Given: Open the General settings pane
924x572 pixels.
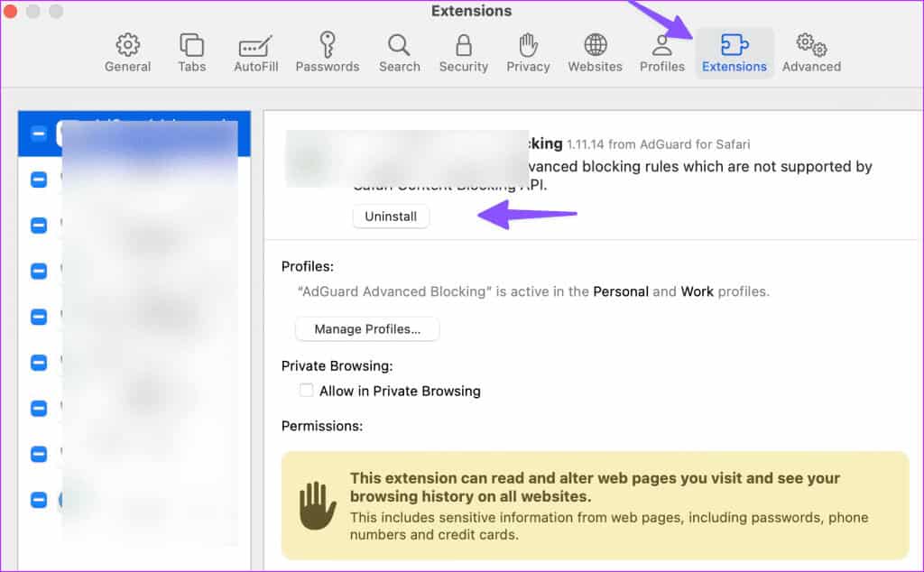Looking at the screenshot, I should click(x=127, y=53).
